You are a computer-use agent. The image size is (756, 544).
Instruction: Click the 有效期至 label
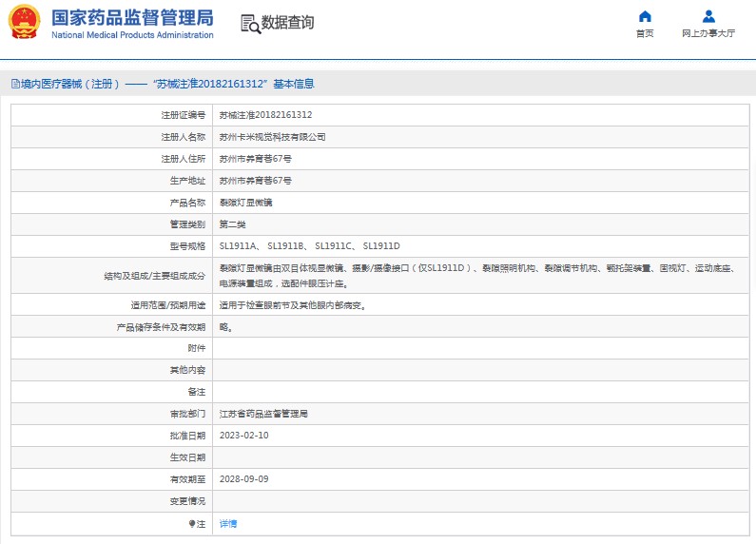tap(187, 479)
